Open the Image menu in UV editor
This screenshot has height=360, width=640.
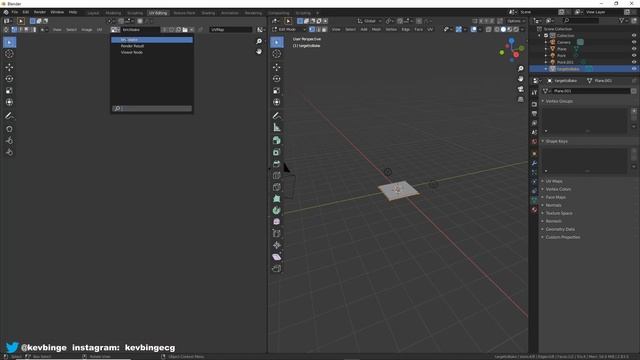87,29
